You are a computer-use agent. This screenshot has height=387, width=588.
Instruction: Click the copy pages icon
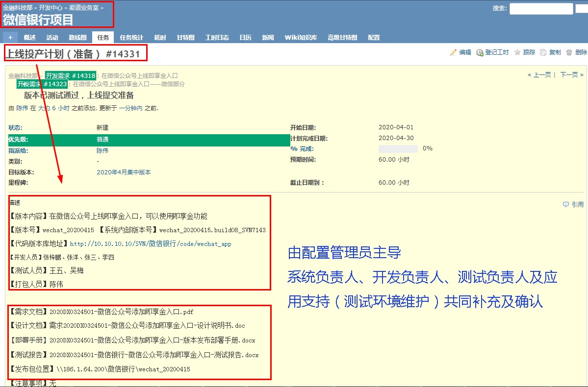pyautogui.click(x=543, y=52)
